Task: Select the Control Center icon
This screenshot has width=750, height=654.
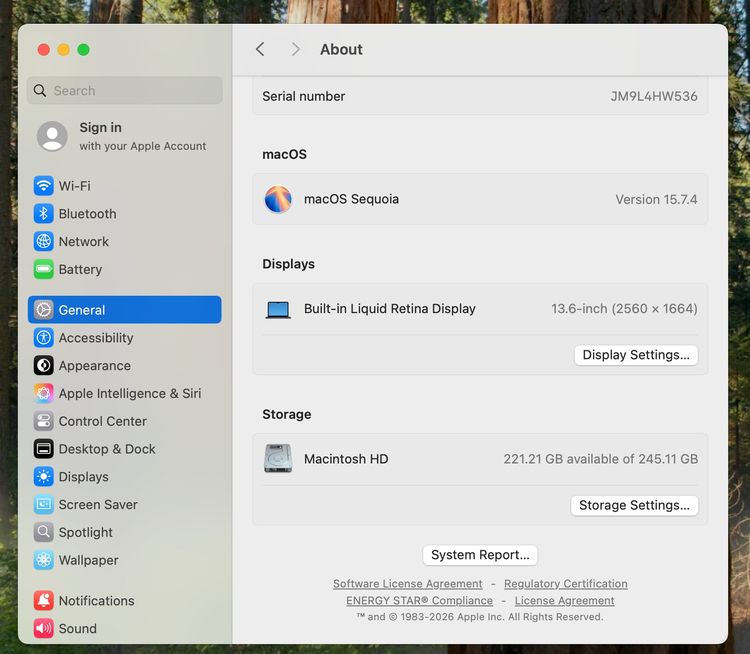Action: tap(44, 421)
